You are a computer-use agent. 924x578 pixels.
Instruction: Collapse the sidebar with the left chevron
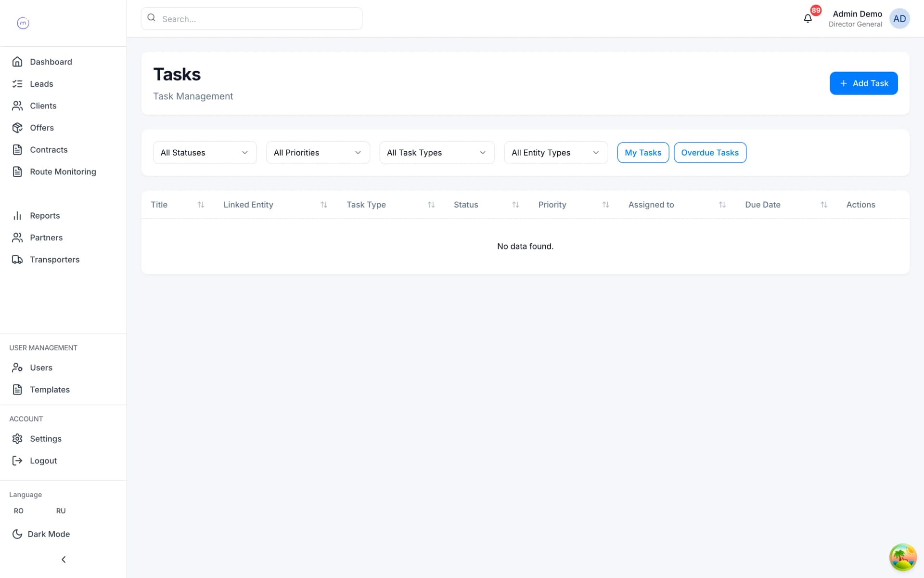click(64, 559)
